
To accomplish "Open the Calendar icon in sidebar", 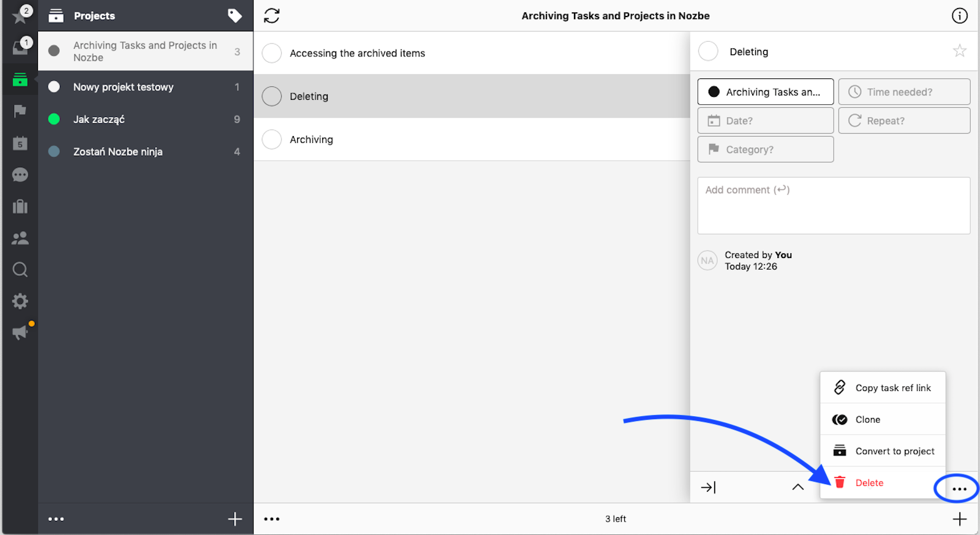I will [20, 143].
